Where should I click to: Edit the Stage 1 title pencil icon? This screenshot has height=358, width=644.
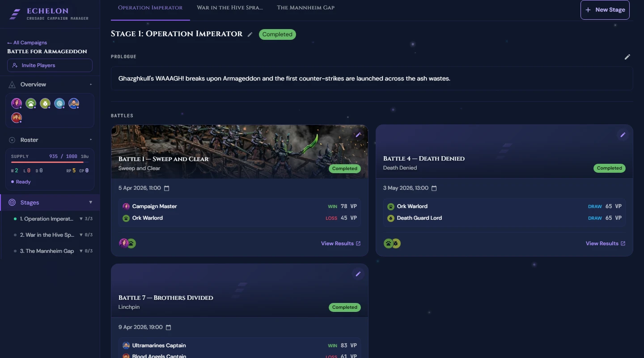tap(250, 34)
